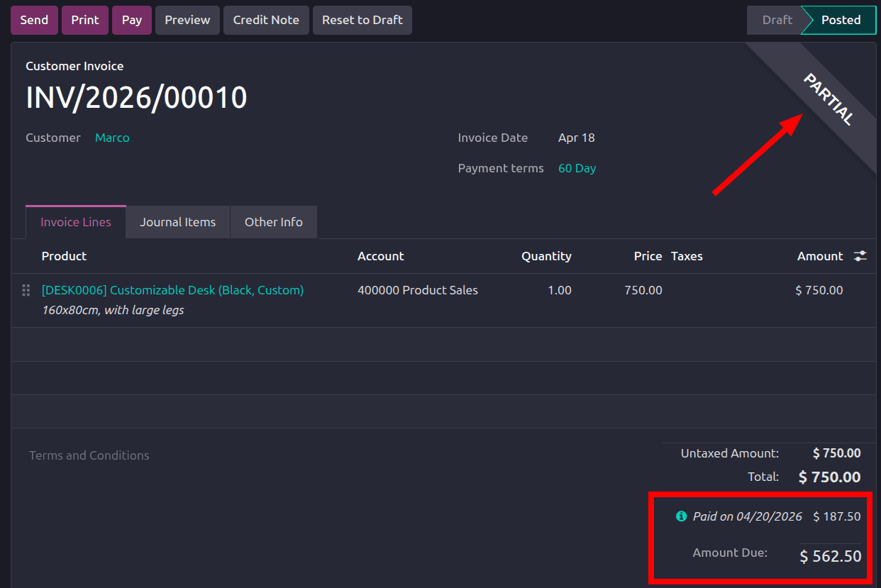Click the drag handle on the desk product row
Screen dimensions: 881x588
[26, 290]
